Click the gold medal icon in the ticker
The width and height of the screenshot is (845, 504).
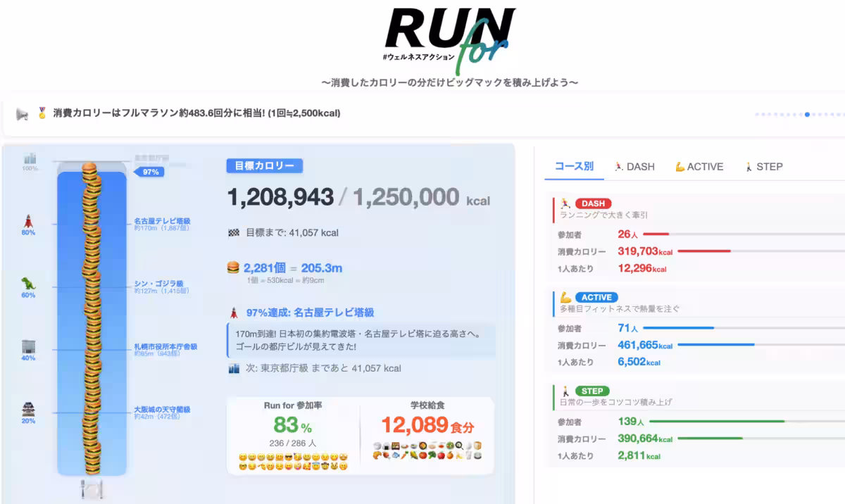[x=42, y=113]
